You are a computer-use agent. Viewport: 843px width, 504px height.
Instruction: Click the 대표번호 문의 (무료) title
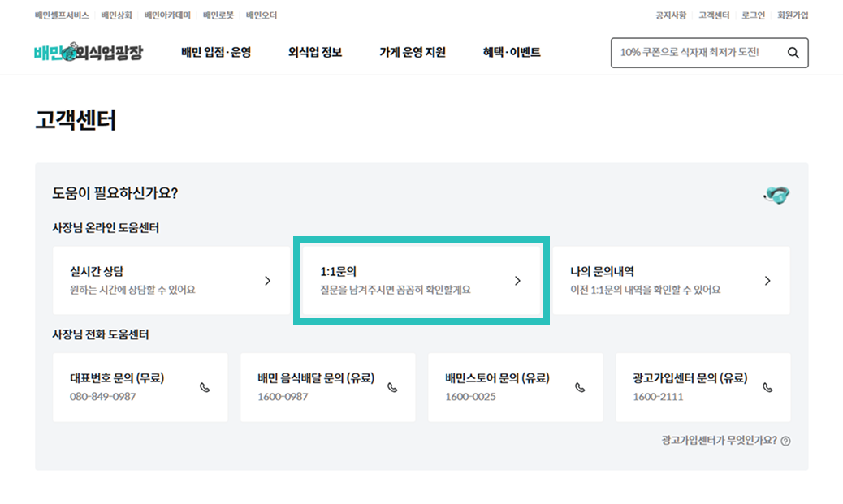pyautogui.click(x=117, y=377)
